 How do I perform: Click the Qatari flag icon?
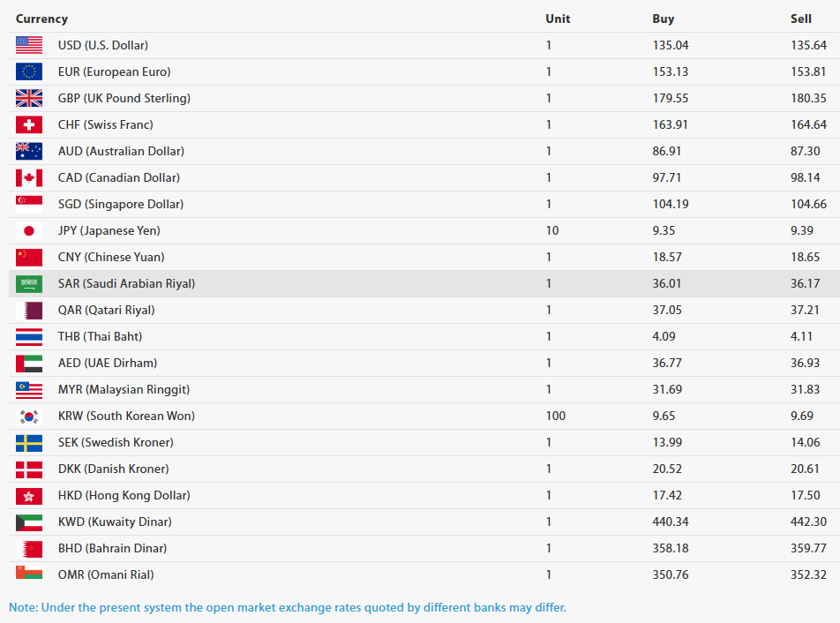[28, 310]
